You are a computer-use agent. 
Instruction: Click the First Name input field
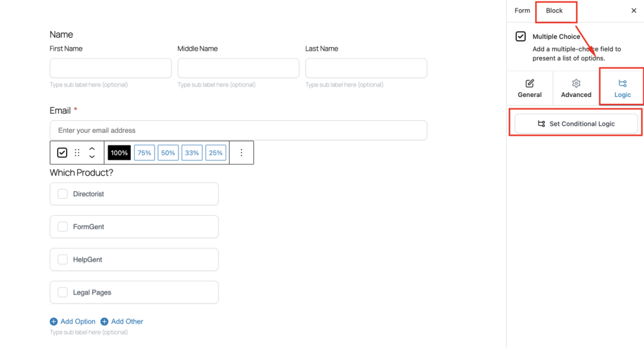pos(111,68)
